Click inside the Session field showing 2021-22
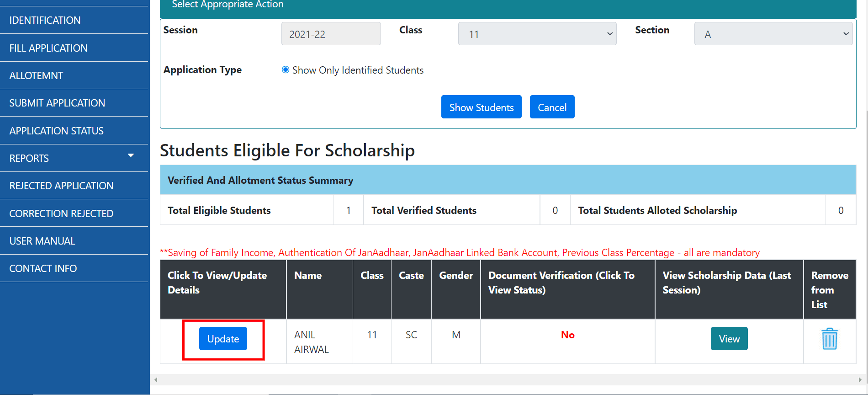The image size is (868, 395). click(x=331, y=33)
